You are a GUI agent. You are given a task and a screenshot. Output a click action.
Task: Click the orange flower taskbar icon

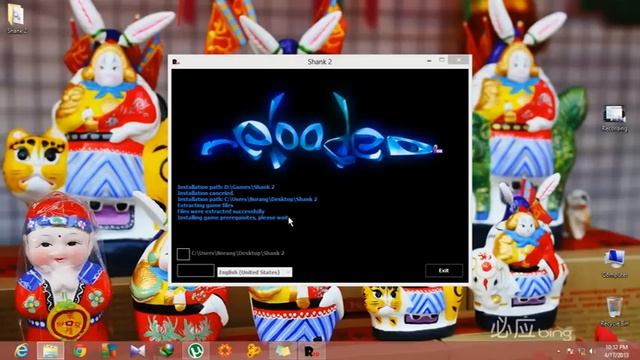point(224,351)
